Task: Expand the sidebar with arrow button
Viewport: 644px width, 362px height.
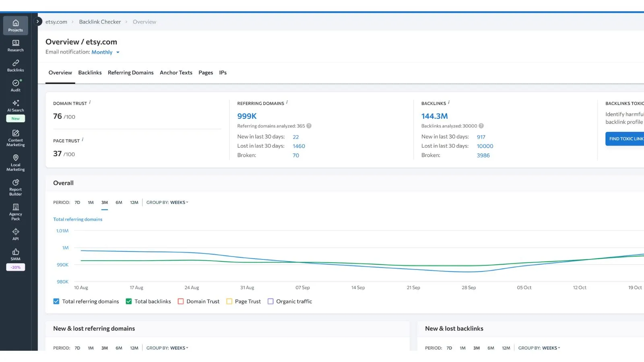Action: (37, 21)
